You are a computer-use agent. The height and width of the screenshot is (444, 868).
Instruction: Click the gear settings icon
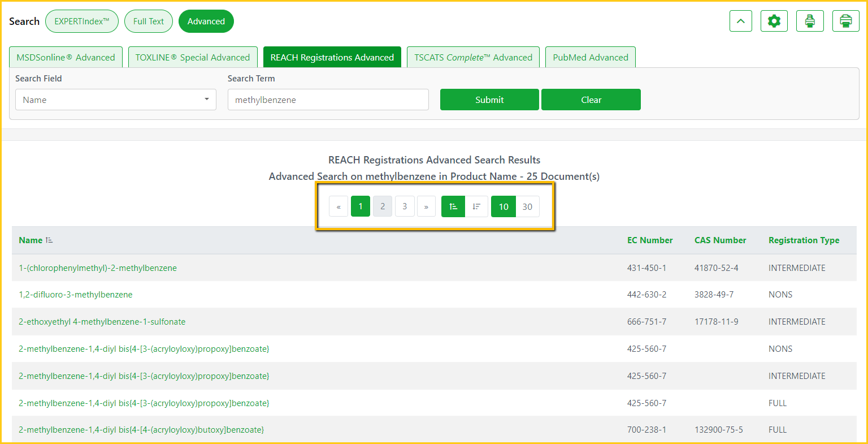click(x=774, y=21)
